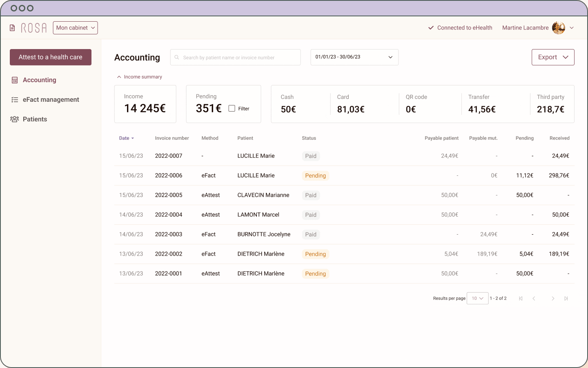Click the QR code 0€ amount
588x368 pixels.
411,109
